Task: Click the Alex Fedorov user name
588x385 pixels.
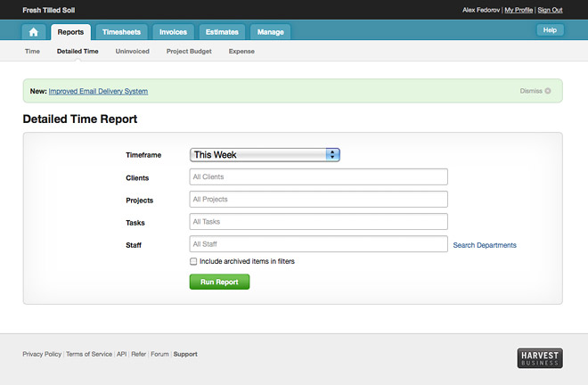Action: (x=481, y=10)
